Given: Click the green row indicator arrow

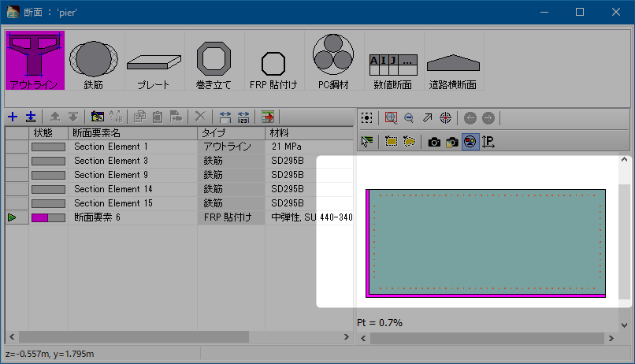Looking at the screenshot, I should point(12,217).
